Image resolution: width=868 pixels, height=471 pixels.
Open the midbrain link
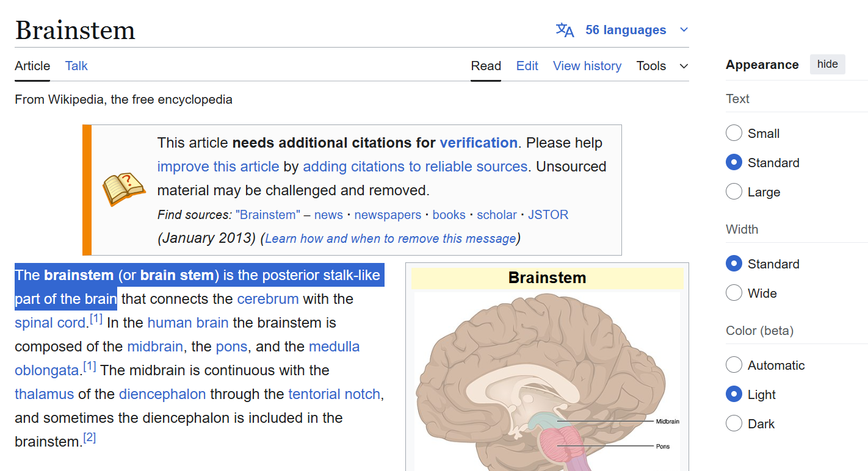pyautogui.click(x=155, y=347)
